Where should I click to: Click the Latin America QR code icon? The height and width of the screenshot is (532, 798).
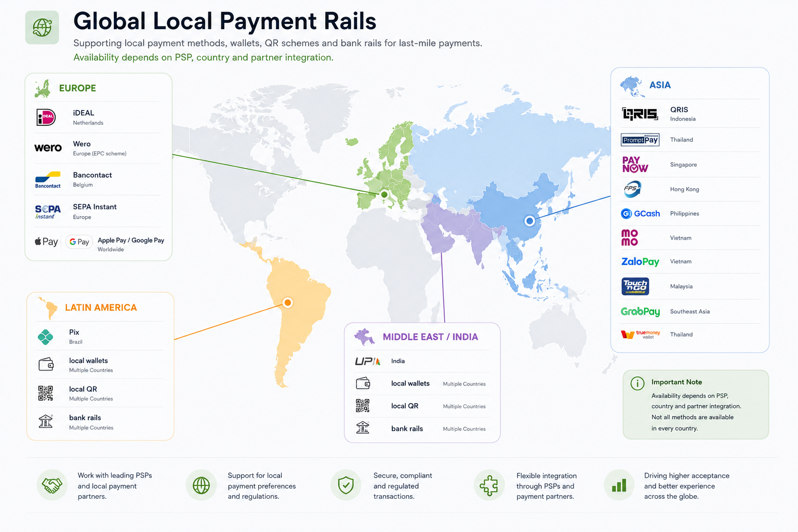(x=46, y=393)
